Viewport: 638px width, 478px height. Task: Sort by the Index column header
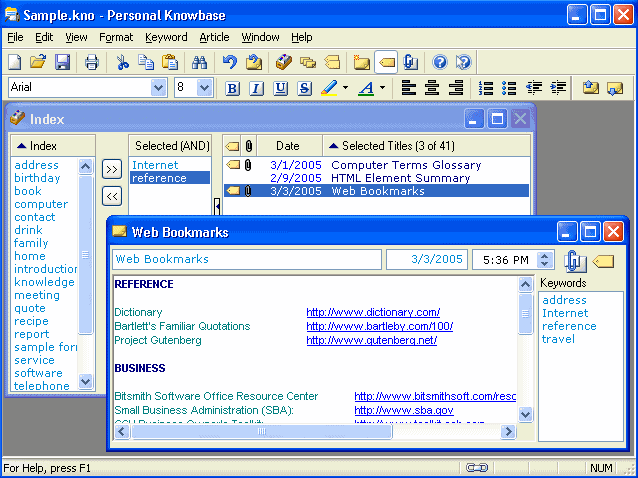point(53,146)
